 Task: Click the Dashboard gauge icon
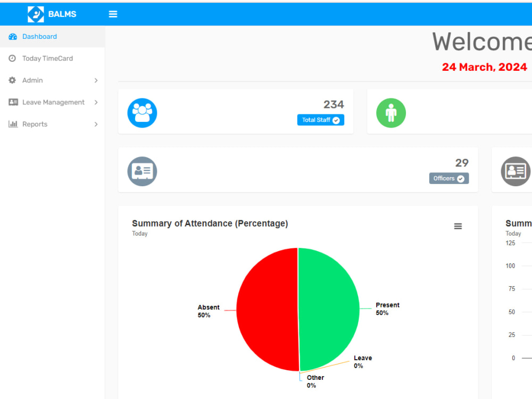pos(13,37)
